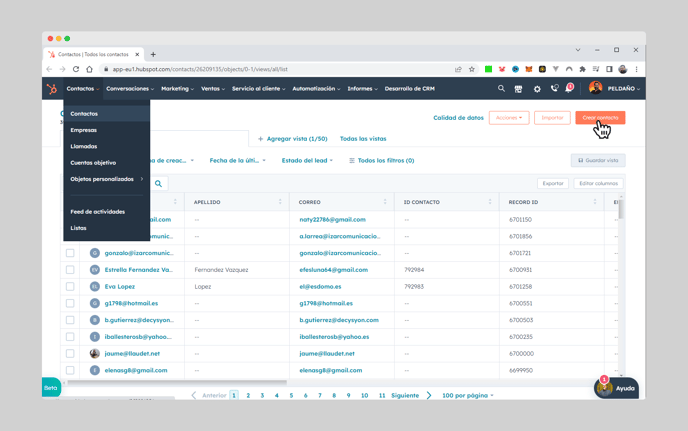
Task: Tick the checkbox for gonzalo@izarcomunic row
Action: 70,253
